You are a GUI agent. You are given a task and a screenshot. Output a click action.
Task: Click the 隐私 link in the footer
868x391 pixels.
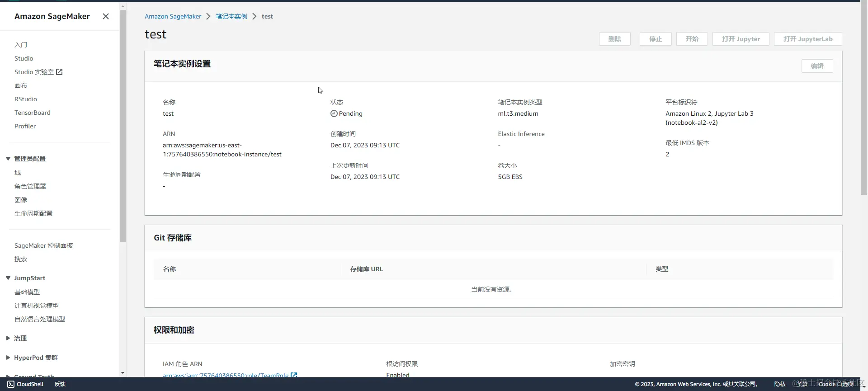[780, 384]
